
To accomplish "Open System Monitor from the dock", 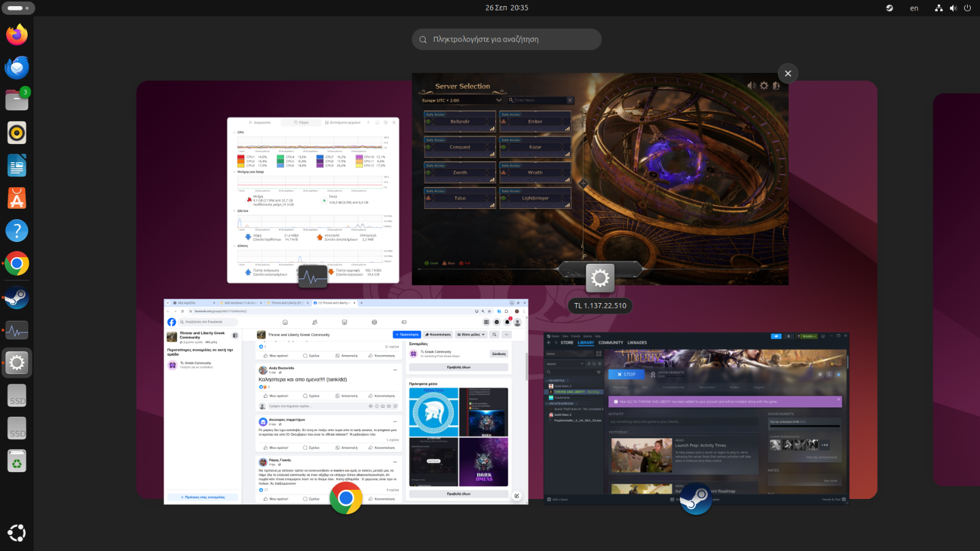I will tap(17, 331).
